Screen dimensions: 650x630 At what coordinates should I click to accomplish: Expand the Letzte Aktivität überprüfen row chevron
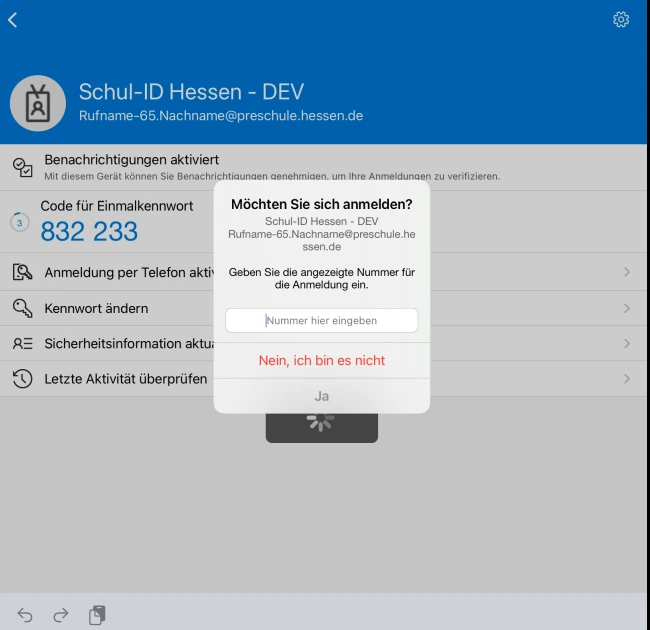[627, 378]
